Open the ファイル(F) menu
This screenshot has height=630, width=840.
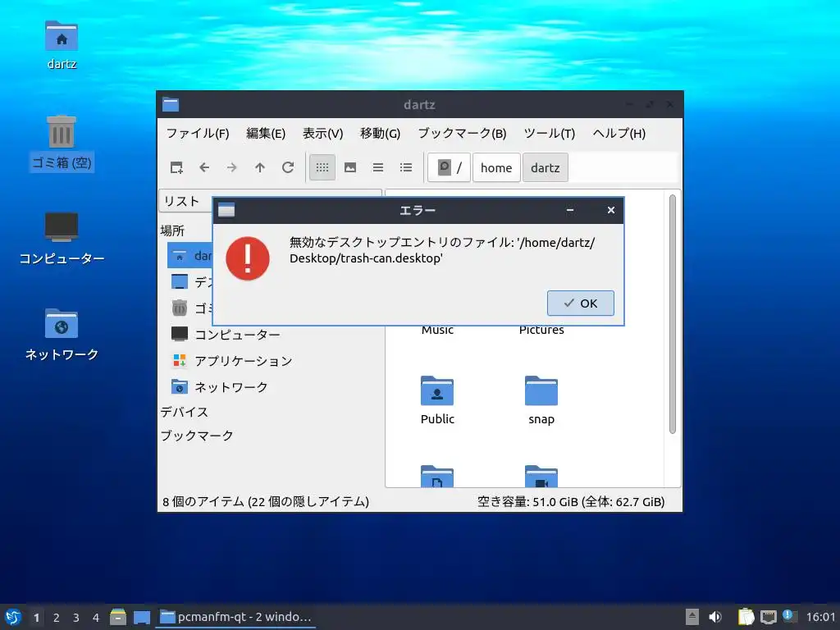coord(198,134)
